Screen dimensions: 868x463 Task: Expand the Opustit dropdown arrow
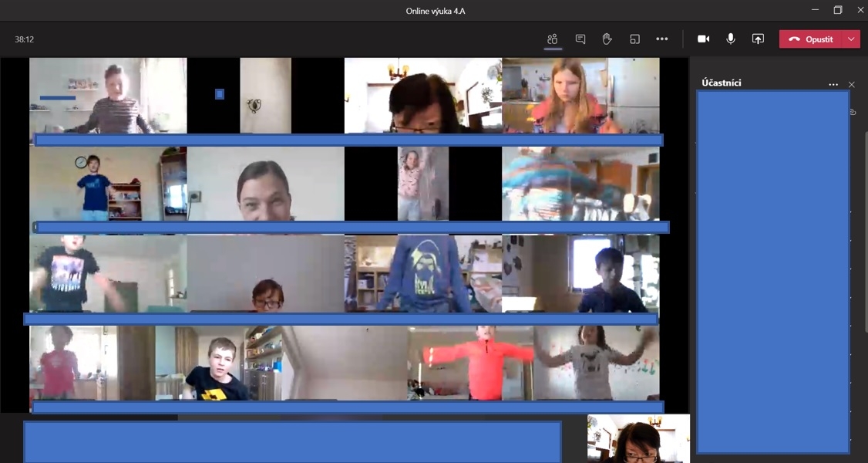(851, 39)
